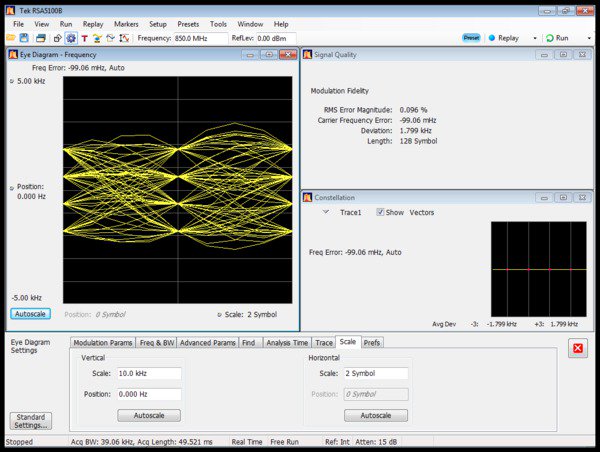Screen dimensions: 600x452
Task: Click the Constellation window title icon
Action: point(308,198)
